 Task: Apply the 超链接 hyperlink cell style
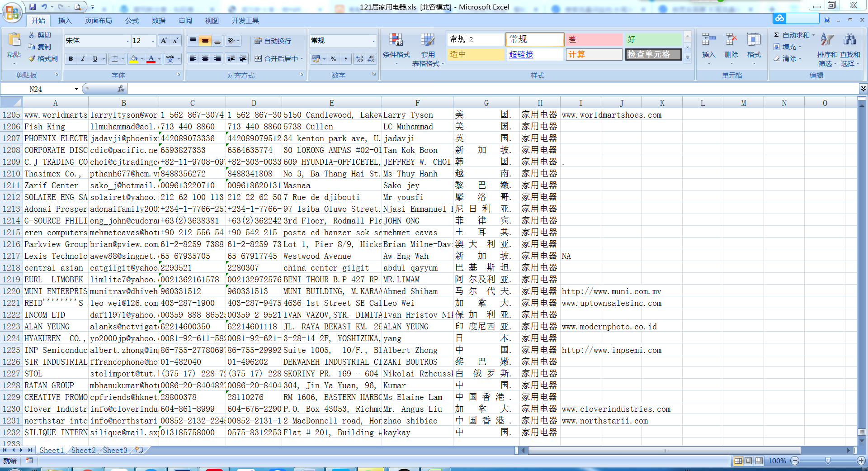[521, 54]
